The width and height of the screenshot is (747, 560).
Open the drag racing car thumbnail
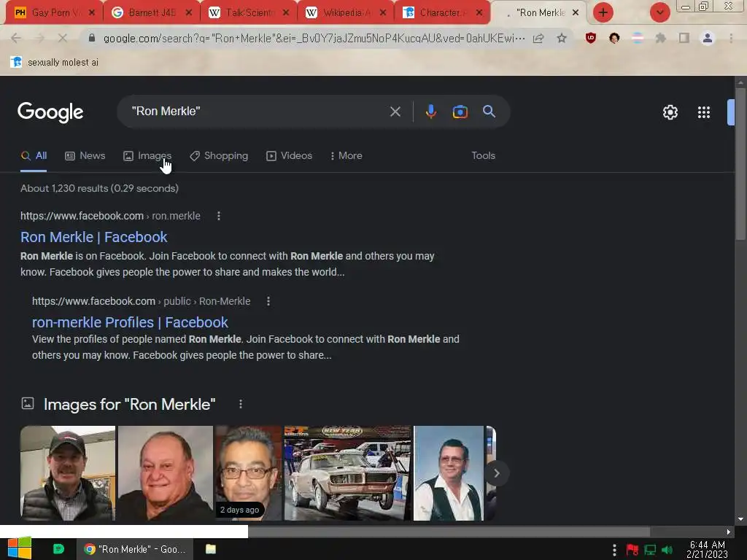coord(347,472)
